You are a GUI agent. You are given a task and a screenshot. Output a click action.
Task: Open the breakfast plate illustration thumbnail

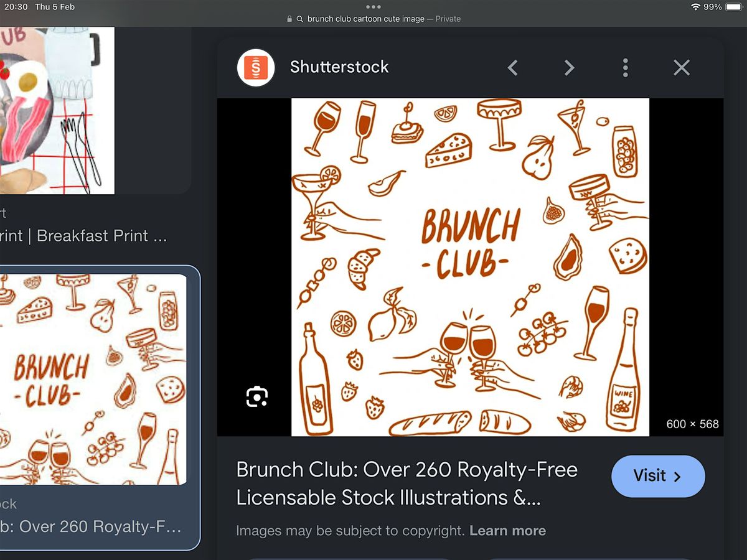click(57, 110)
